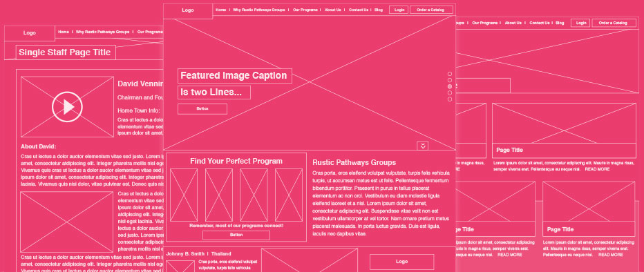The height and width of the screenshot is (272, 644).
Task: Open Blog in the right window navigation
Action: coord(560,23)
